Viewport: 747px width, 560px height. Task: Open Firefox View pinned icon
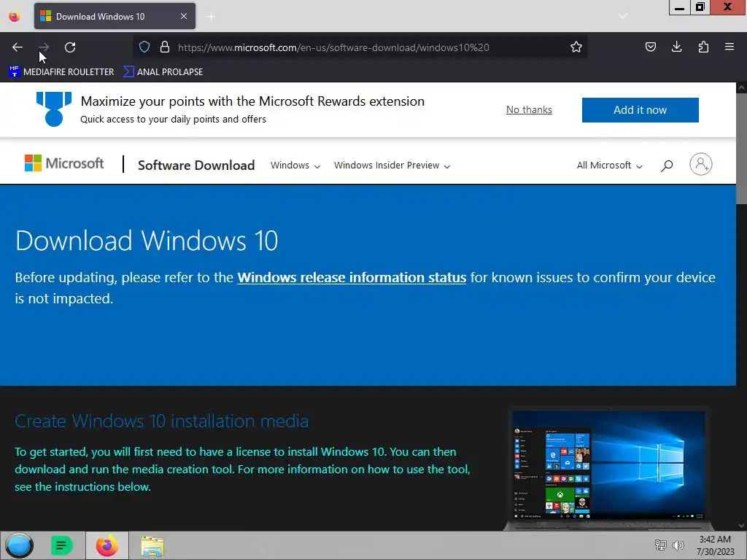[x=15, y=16]
